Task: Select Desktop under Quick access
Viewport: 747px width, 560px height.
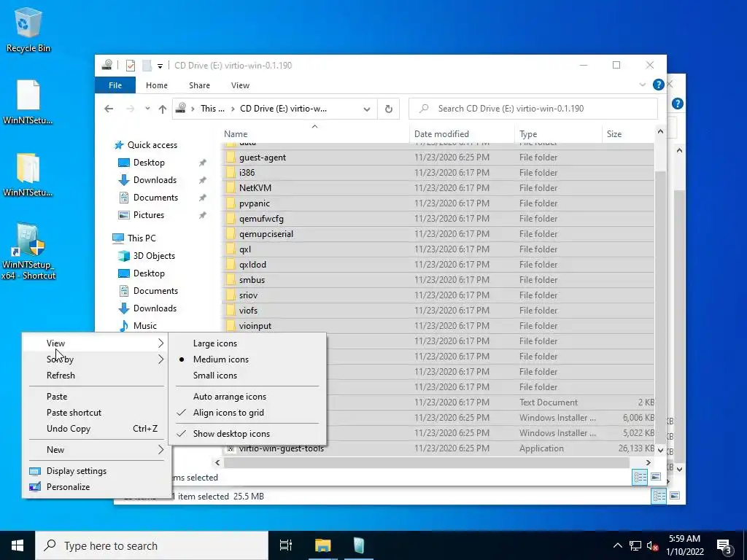Action: (x=149, y=163)
